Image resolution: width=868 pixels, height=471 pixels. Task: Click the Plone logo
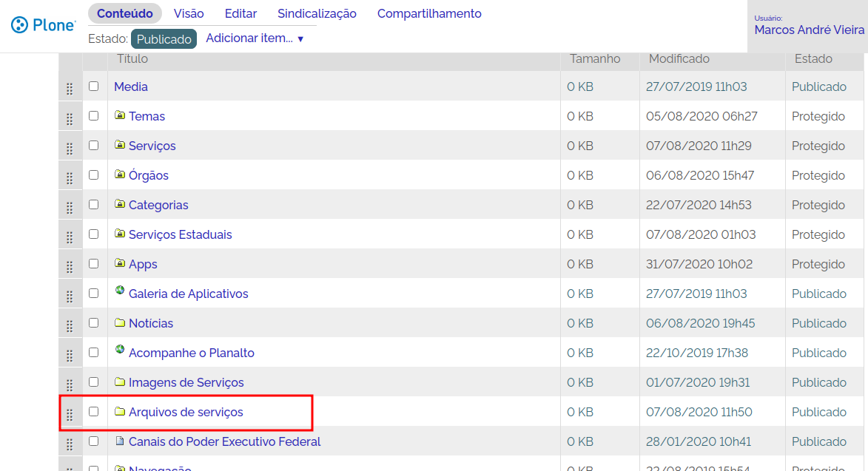click(44, 26)
